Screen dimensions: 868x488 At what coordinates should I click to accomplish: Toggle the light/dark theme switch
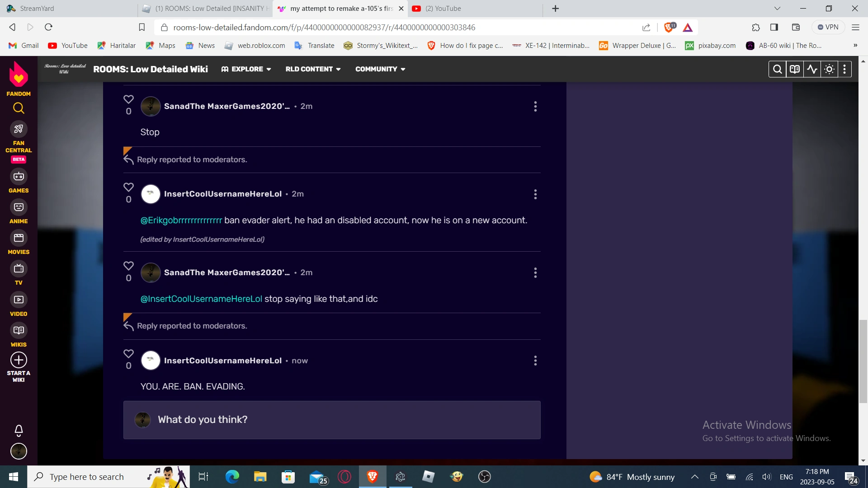point(829,69)
